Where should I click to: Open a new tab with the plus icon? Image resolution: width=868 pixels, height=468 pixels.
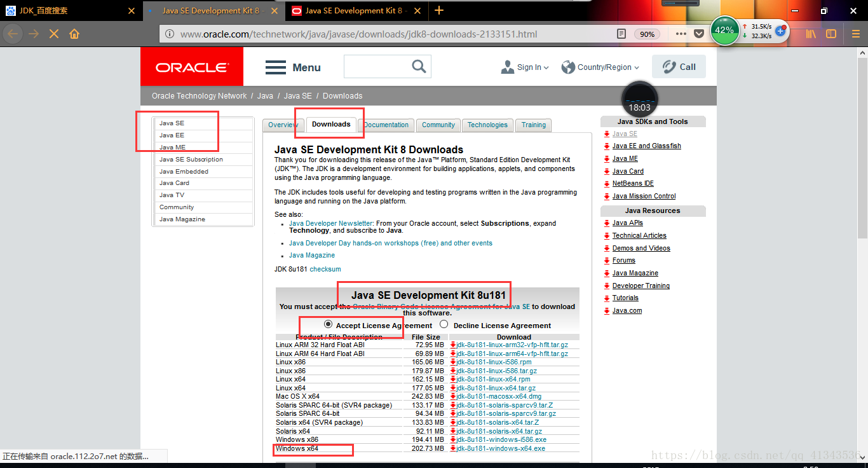click(x=439, y=10)
